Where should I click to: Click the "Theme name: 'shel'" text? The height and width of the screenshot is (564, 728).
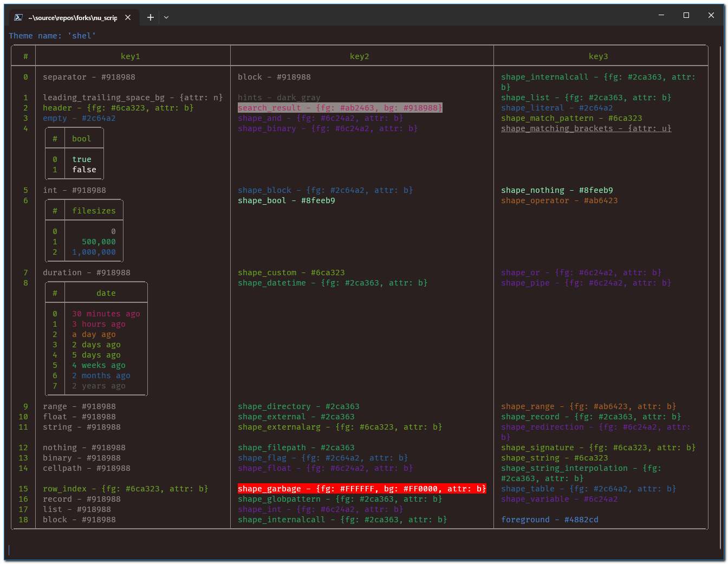(53, 36)
